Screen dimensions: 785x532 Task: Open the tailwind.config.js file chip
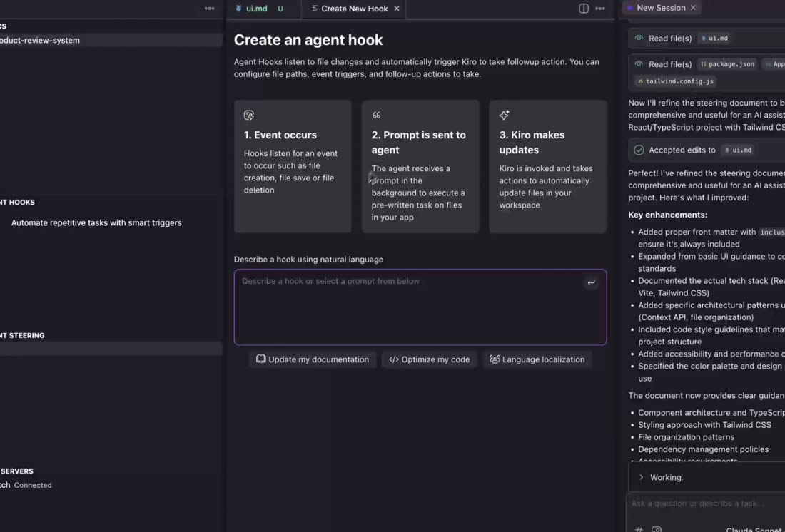675,81
